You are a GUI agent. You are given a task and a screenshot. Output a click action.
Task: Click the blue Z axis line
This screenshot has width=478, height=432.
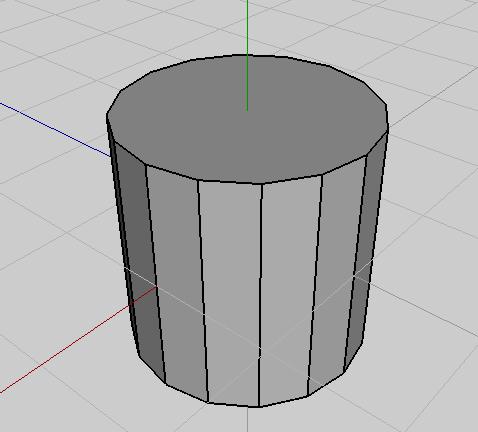55,129
